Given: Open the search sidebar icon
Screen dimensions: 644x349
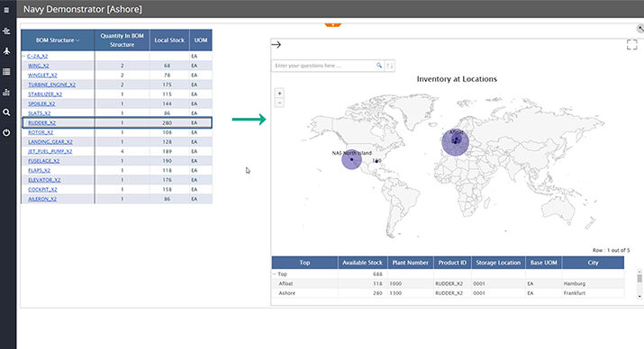Looking at the screenshot, I should pyautogui.click(x=6, y=112).
